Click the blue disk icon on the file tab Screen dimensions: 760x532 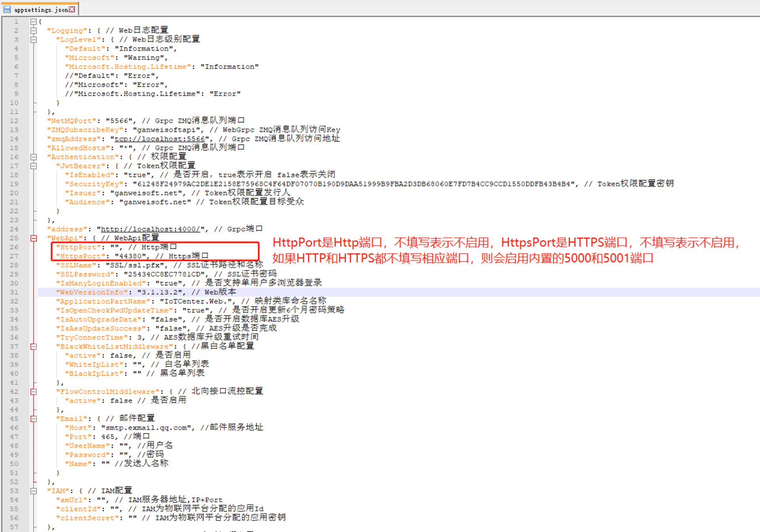(7, 9)
